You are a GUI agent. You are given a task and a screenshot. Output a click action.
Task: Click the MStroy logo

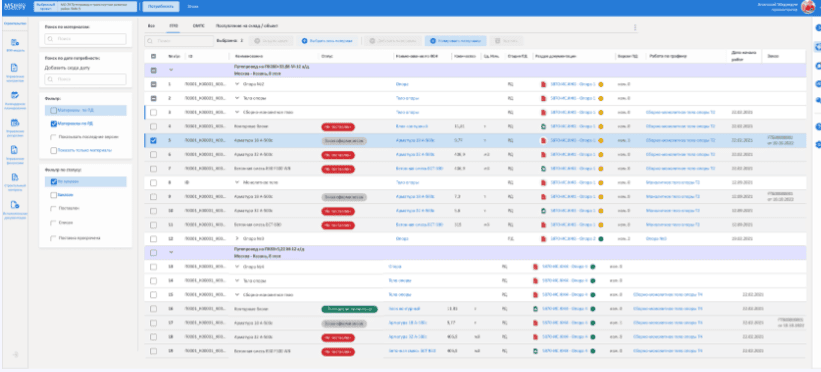[14, 6]
